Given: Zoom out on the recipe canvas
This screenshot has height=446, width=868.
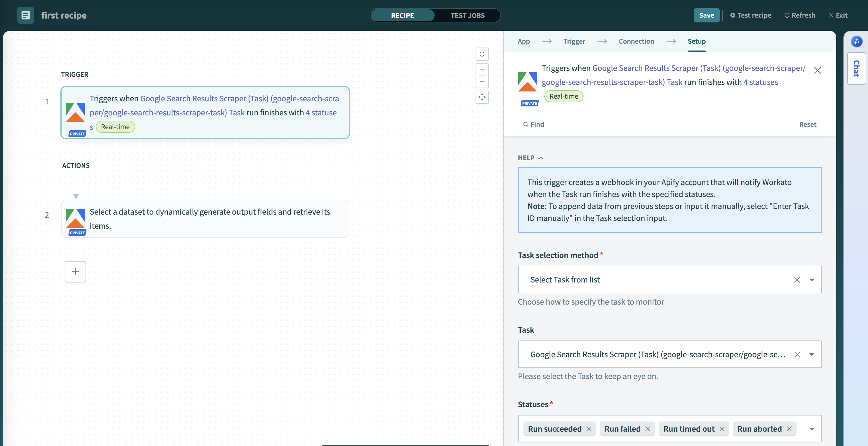Looking at the screenshot, I should coord(482,82).
